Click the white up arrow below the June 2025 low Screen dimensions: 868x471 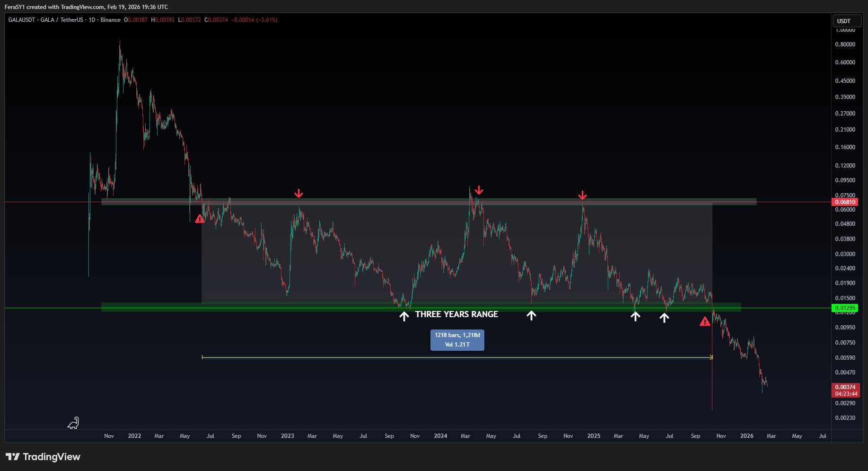(x=664, y=318)
